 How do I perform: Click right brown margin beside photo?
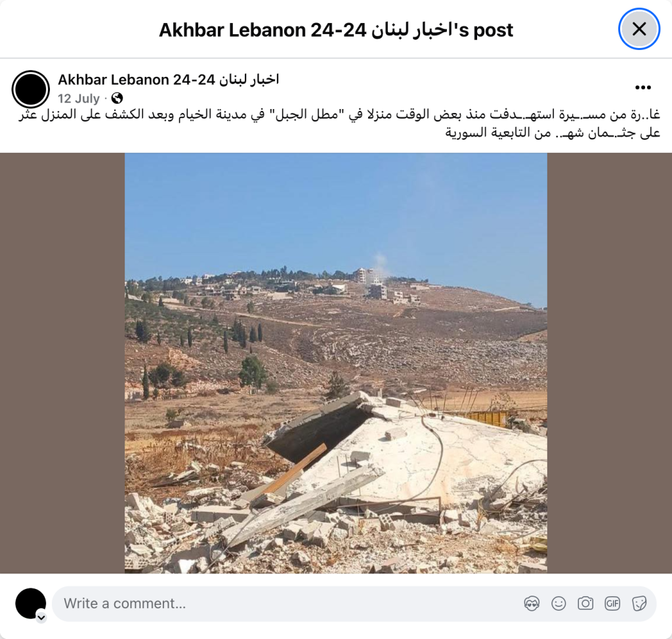click(x=610, y=363)
